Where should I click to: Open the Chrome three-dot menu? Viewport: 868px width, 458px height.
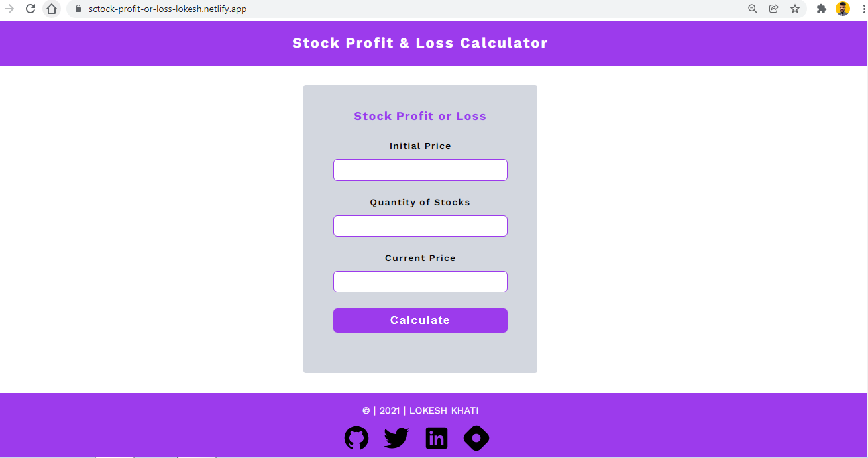pos(864,9)
